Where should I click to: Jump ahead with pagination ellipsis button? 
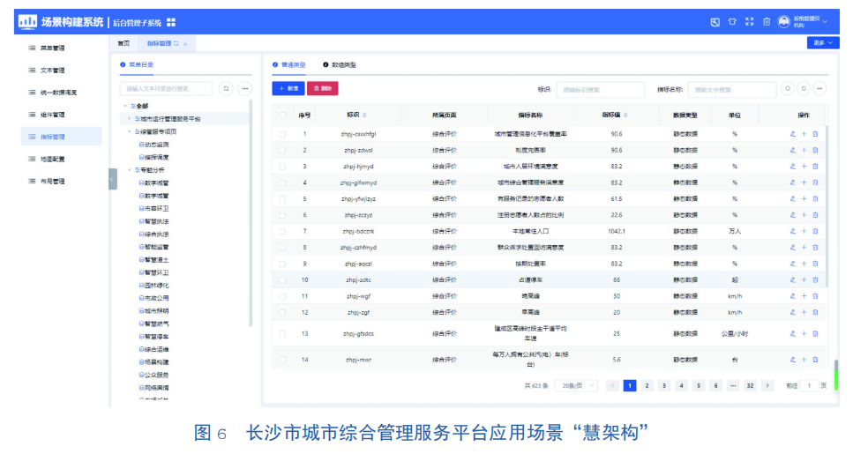point(733,385)
